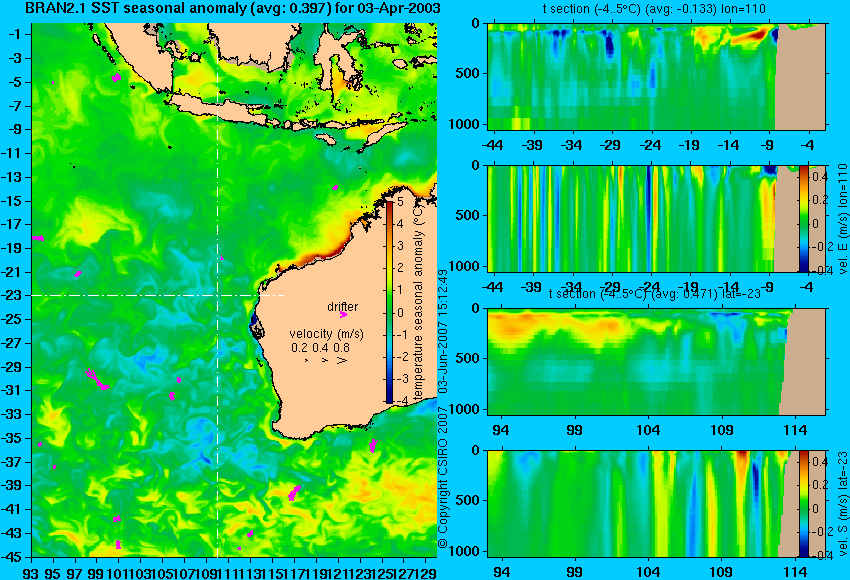
Task: Click the velocity S color bar
Action: 803,504
